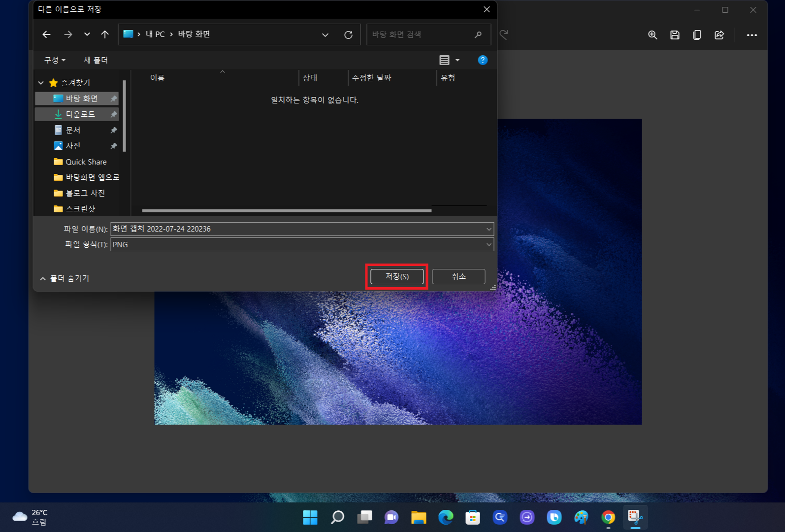
Task: Open the 블로그 사진 folder
Action: click(79, 193)
